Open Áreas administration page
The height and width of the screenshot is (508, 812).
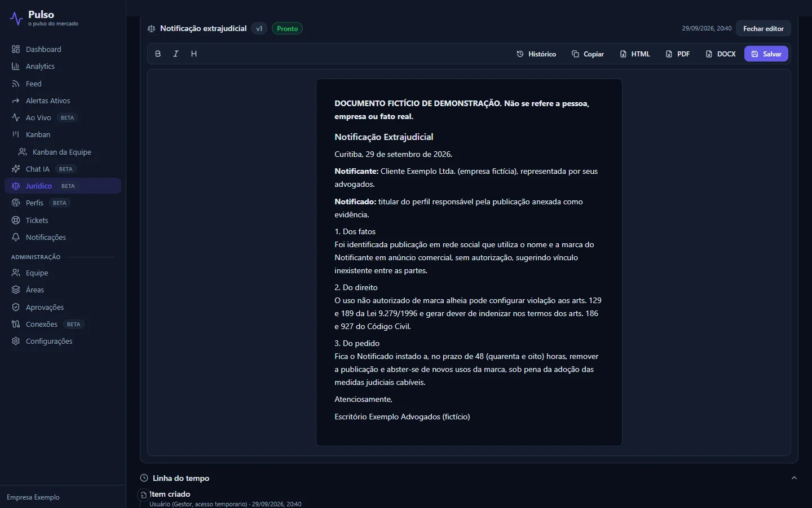click(x=63, y=290)
